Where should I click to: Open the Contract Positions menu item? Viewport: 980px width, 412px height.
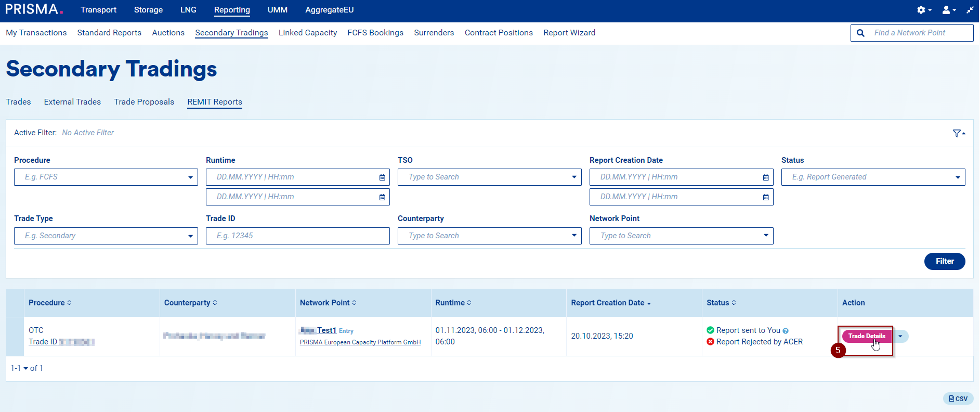pyautogui.click(x=498, y=33)
